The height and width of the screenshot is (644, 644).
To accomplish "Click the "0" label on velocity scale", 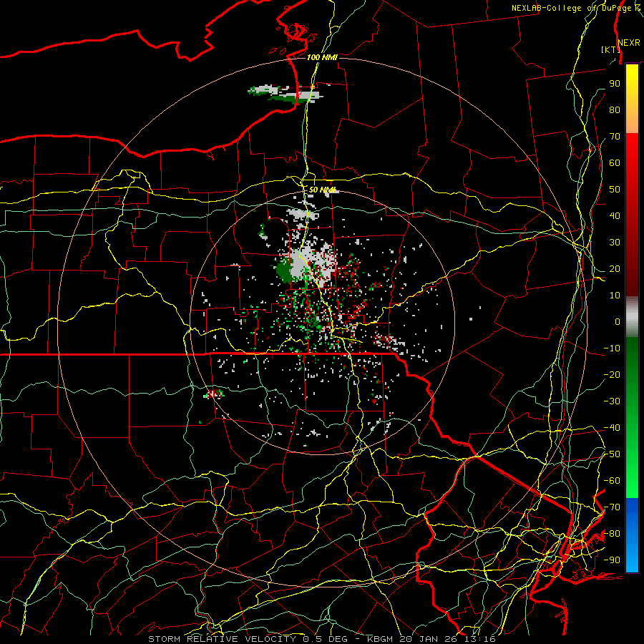I will click(x=618, y=321).
